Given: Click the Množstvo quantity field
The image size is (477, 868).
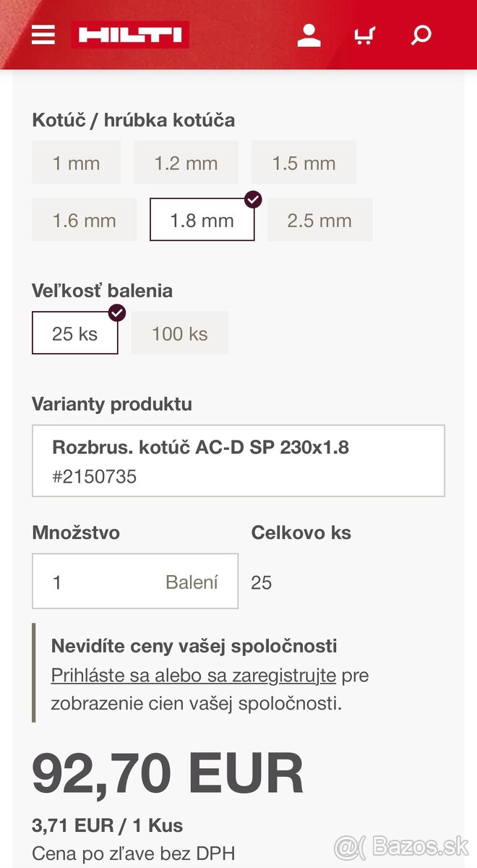Looking at the screenshot, I should 101,582.
